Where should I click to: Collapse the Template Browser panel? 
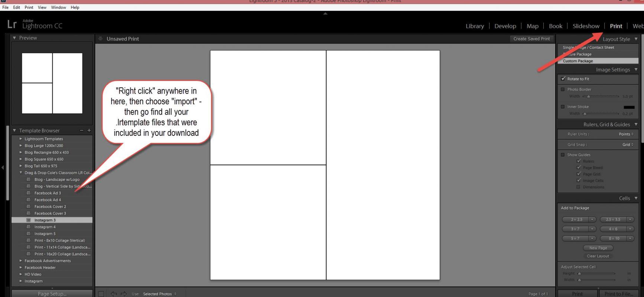(x=14, y=130)
